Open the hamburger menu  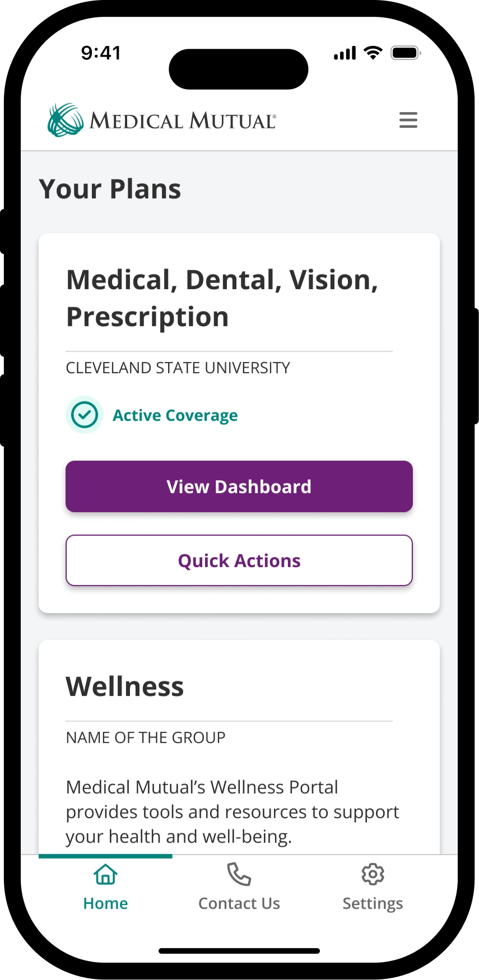(x=408, y=120)
